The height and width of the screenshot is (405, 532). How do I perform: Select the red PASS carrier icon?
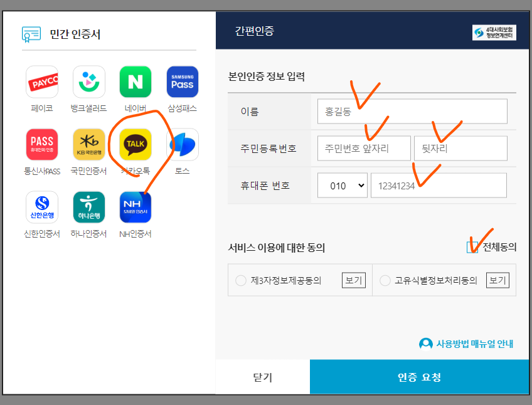click(x=42, y=144)
